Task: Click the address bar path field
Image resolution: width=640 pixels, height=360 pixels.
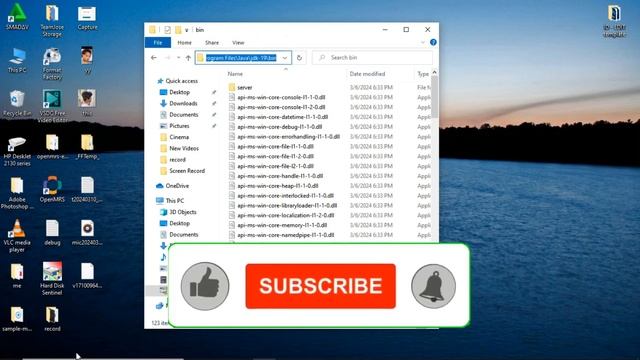Action: (243, 58)
